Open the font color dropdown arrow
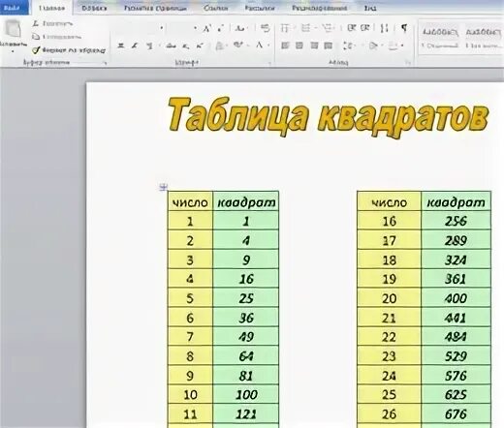The width and height of the screenshot is (504, 428). [x=268, y=46]
